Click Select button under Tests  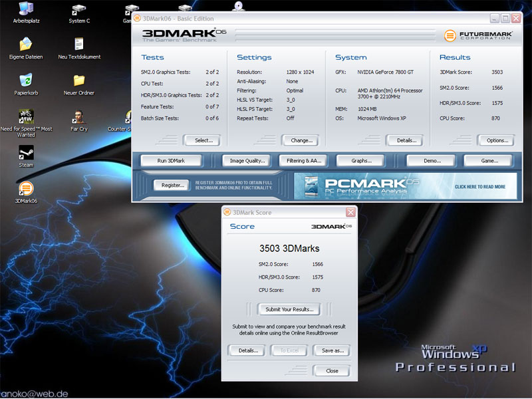click(202, 140)
